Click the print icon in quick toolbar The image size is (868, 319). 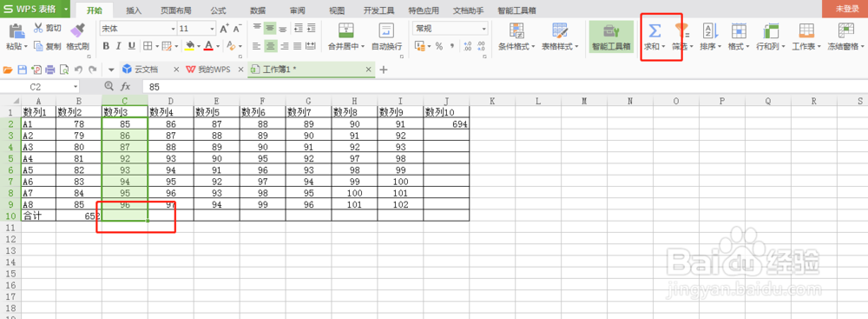(x=49, y=70)
